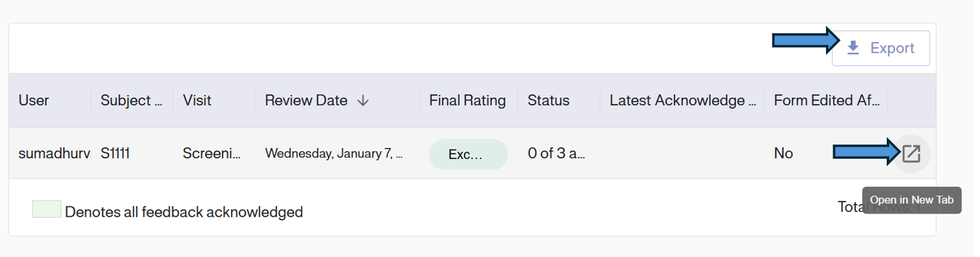Image resolution: width=980 pixels, height=257 pixels.
Task: Click the Final Rating column header
Action: tap(467, 101)
